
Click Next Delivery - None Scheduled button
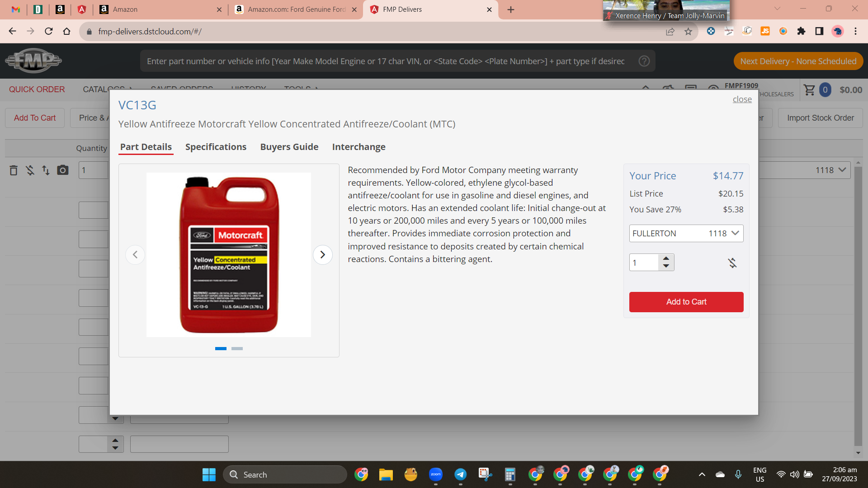[x=798, y=61]
